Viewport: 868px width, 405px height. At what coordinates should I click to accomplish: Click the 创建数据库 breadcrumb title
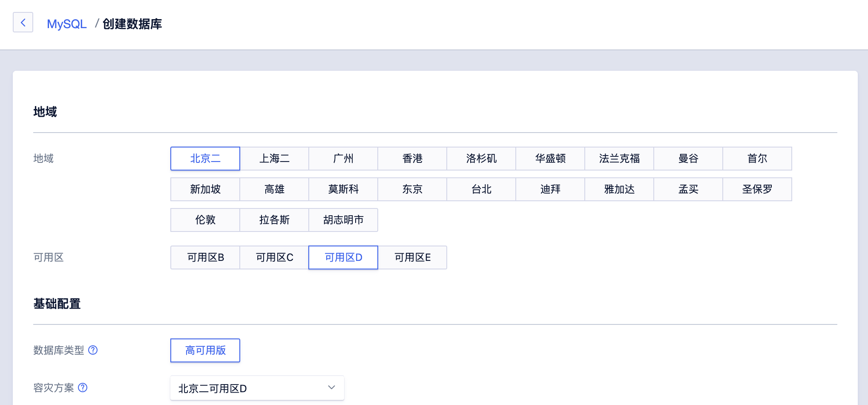[132, 24]
